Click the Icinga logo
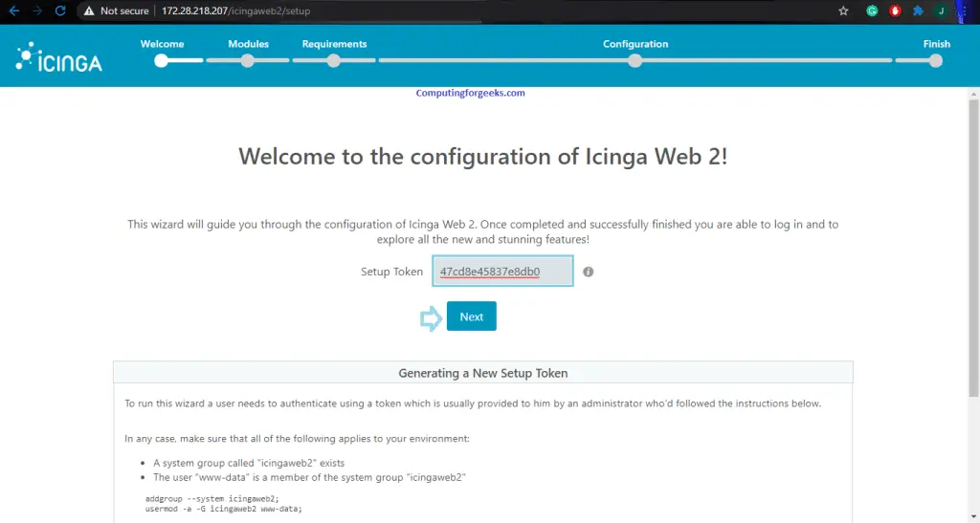Viewport: 980px width, 523px height. [x=58, y=57]
